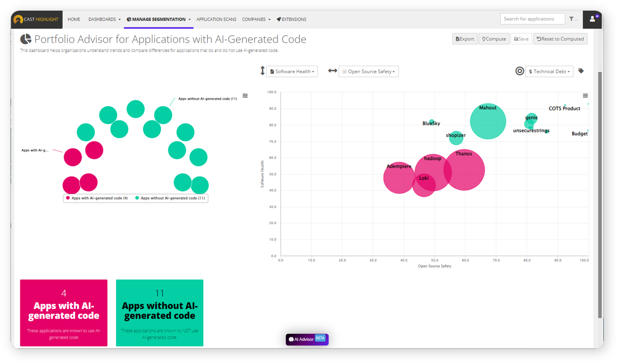Open the Application Scans menu item

[216, 19]
